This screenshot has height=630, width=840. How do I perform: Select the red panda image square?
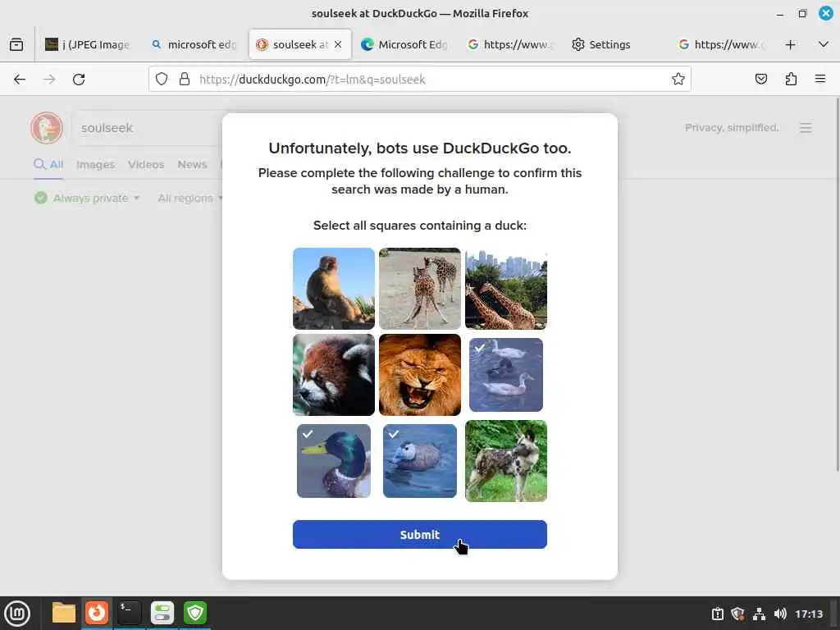click(x=334, y=374)
